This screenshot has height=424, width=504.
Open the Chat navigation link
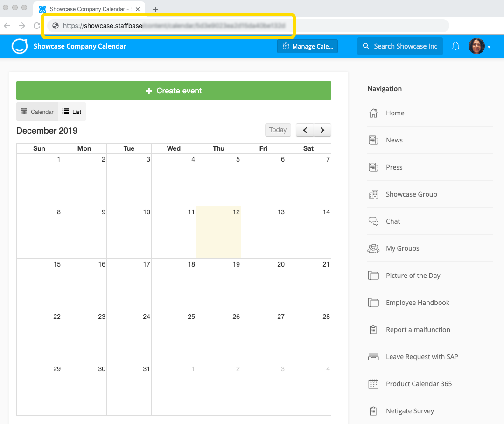[x=393, y=221]
